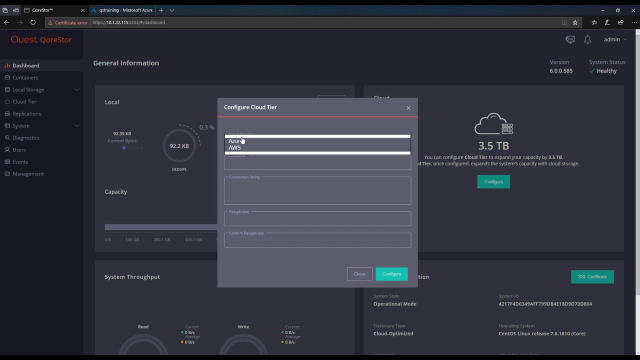Add page to favorites star icon
Image resolution: width=640 pixels, height=360 pixels.
(575, 22)
